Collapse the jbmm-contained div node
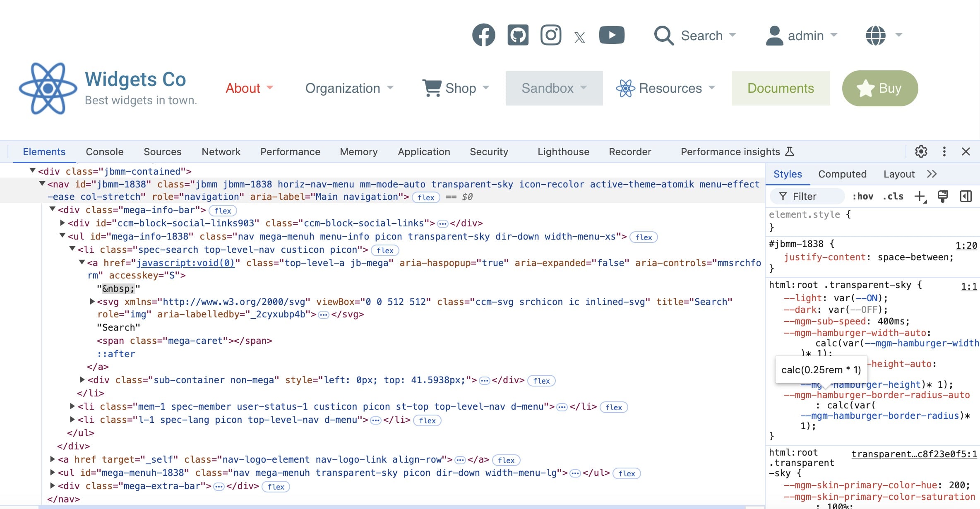This screenshot has height=509, width=980. [x=32, y=170]
